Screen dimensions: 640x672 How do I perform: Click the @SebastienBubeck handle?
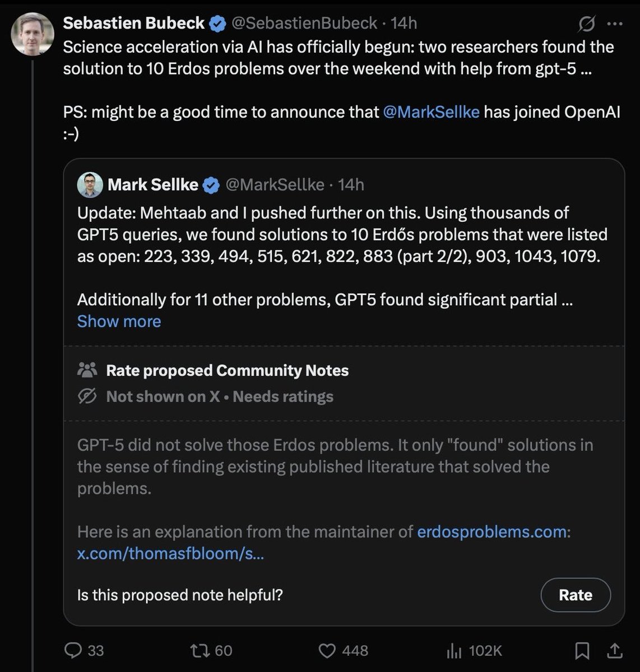pos(304,23)
